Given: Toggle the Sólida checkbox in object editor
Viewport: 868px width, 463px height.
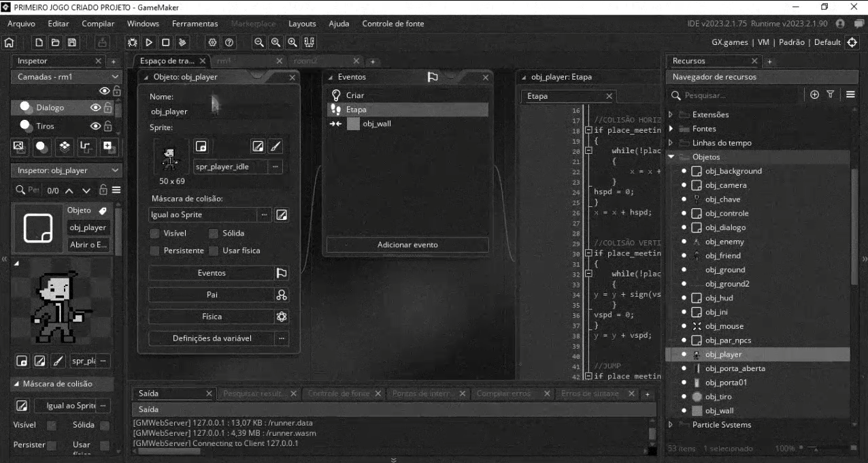Looking at the screenshot, I should (x=214, y=234).
